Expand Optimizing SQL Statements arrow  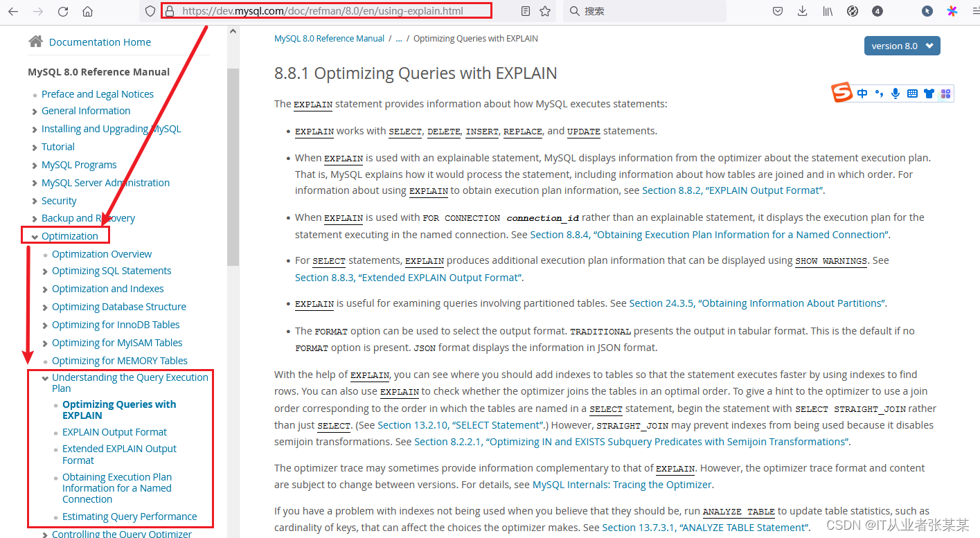click(45, 271)
